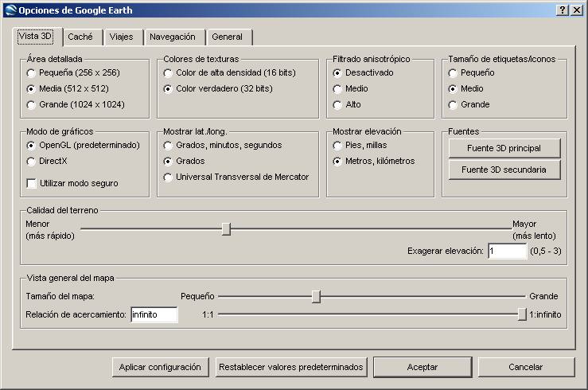This screenshot has height=390, width=588.
Task: Select Grados lat./long. format
Action: click(x=184, y=162)
